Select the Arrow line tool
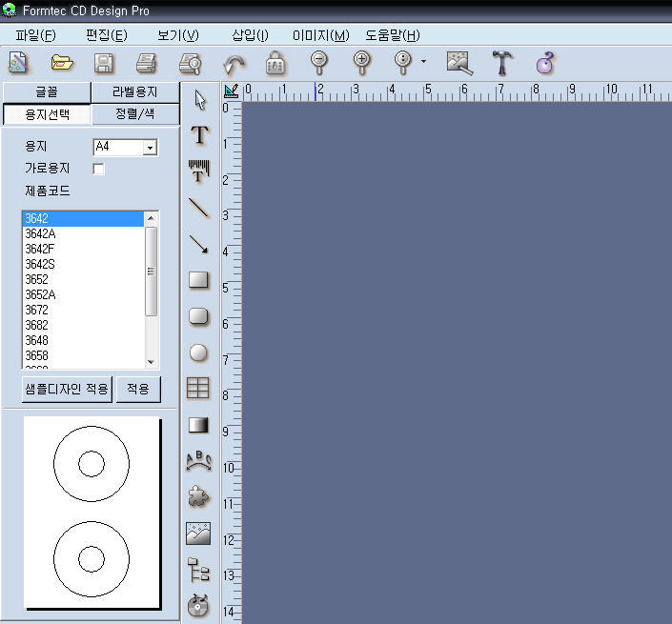Viewport: 672px width, 624px height. point(199,244)
